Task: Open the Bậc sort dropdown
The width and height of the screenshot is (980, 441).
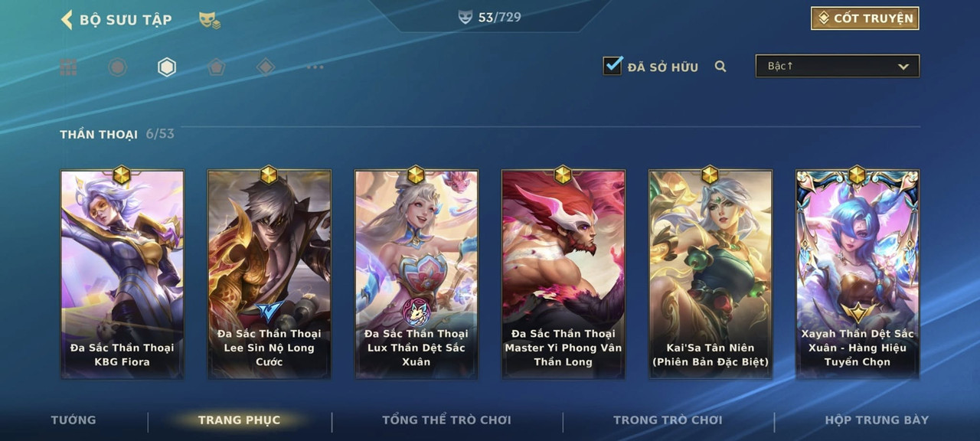Action: 838,66
